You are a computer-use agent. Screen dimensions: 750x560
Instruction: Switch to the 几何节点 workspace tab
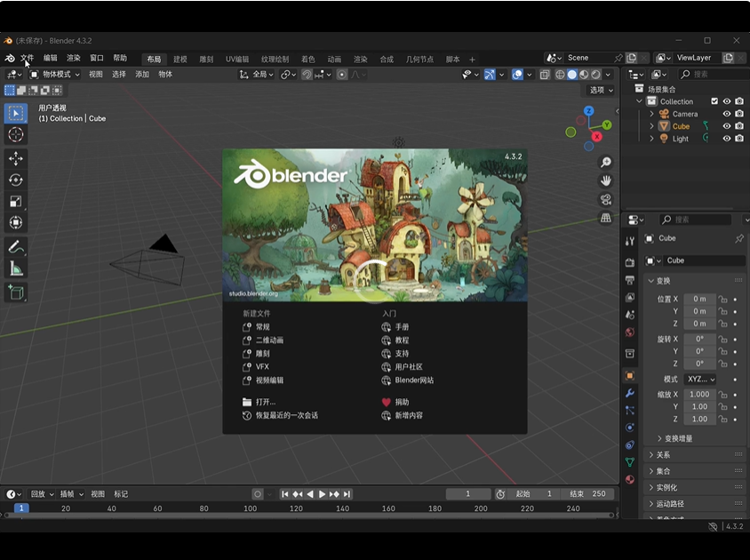(x=419, y=60)
